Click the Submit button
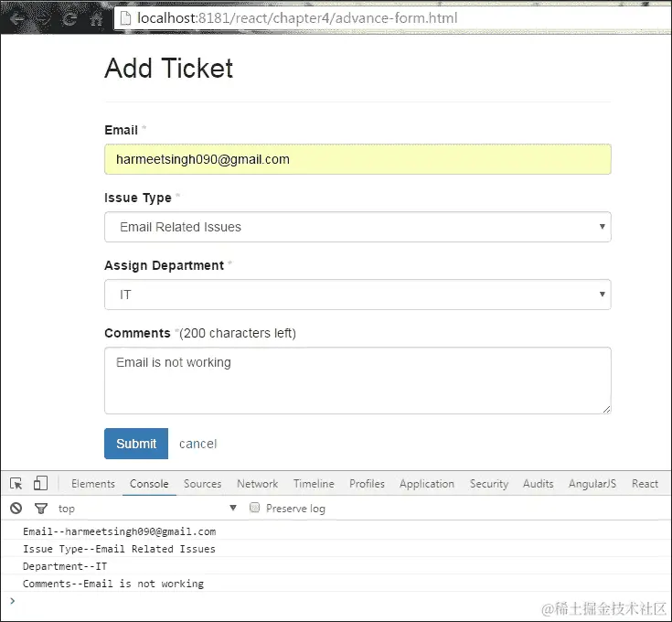Viewport: 672px width, 622px height. tap(136, 444)
